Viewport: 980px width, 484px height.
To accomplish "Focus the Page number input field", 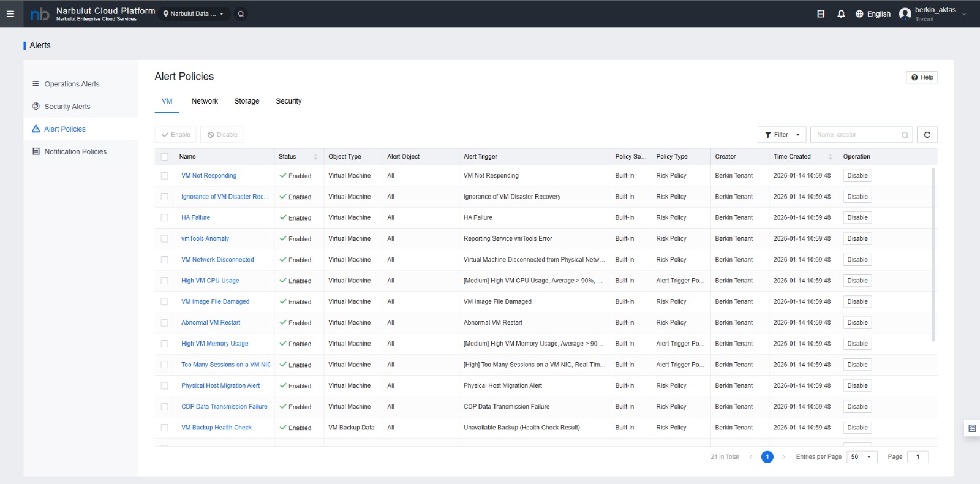I will tap(918, 457).
